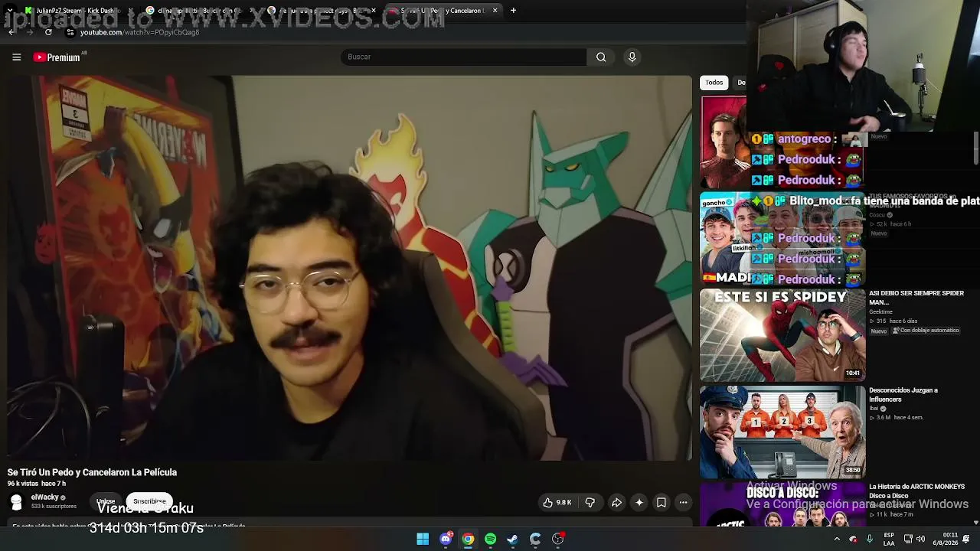Click the search magnifier button
Image resolution: width=980 pixels, height=551 pixels.
(x=601, y=57)
